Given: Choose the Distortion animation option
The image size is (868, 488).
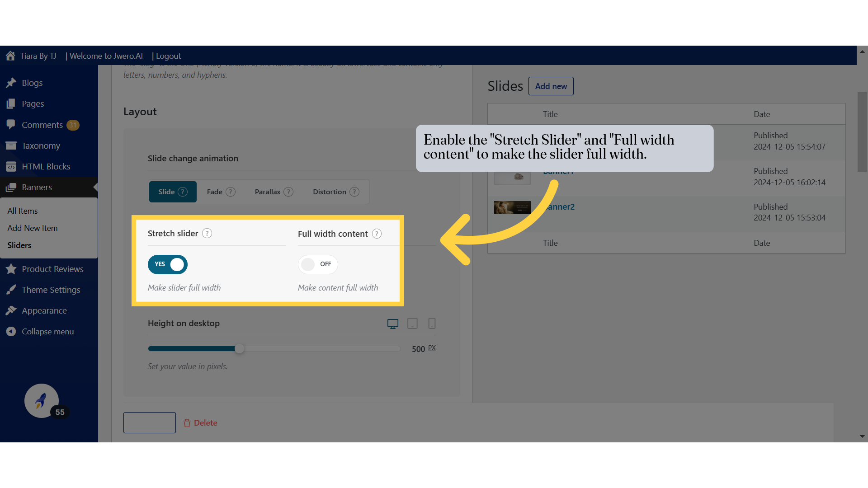Looking at the screenshot, I should point(336,192).
